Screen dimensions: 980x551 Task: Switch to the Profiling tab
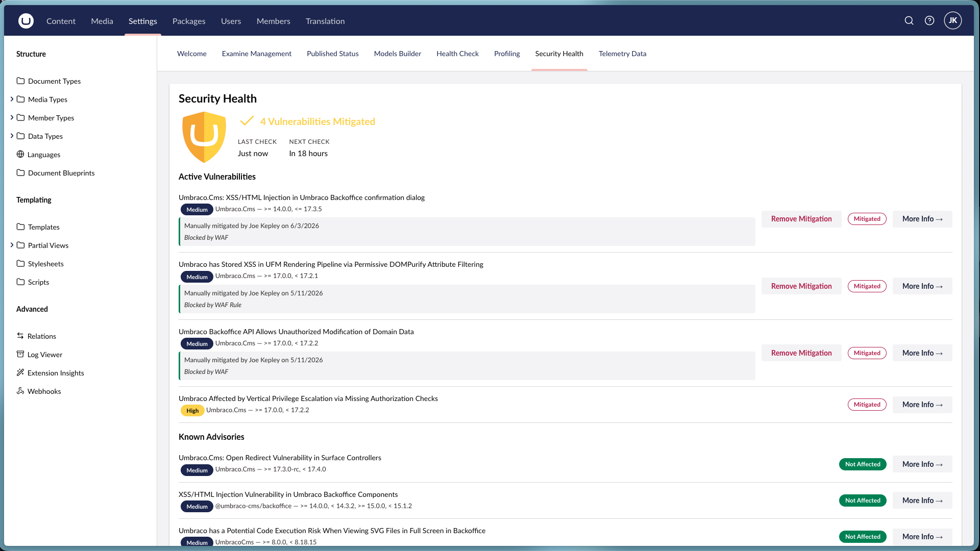tap(507, 54)
